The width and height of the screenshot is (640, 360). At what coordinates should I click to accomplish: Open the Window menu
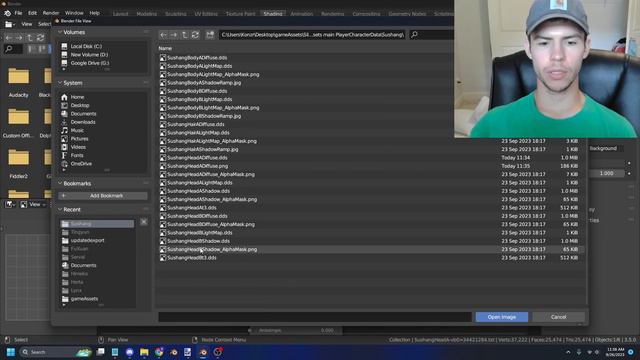pos(74,13)
